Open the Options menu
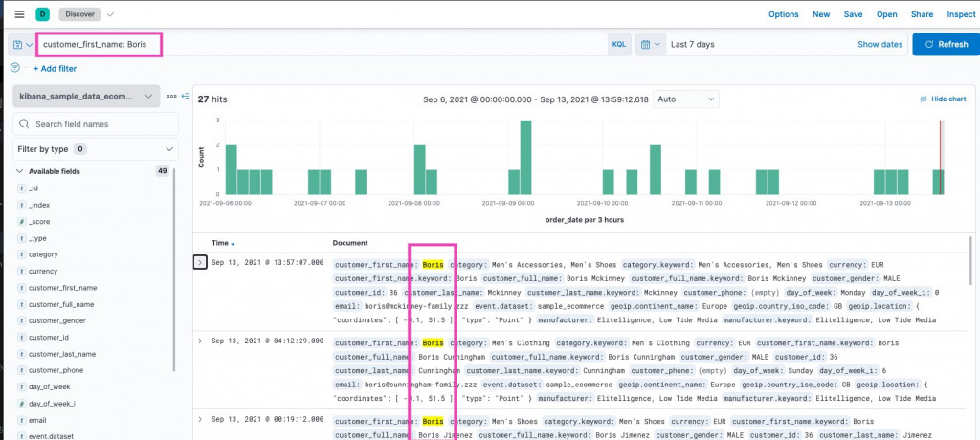Image resolution: width=980 pixels, height=440 pixels. point(783,14)
